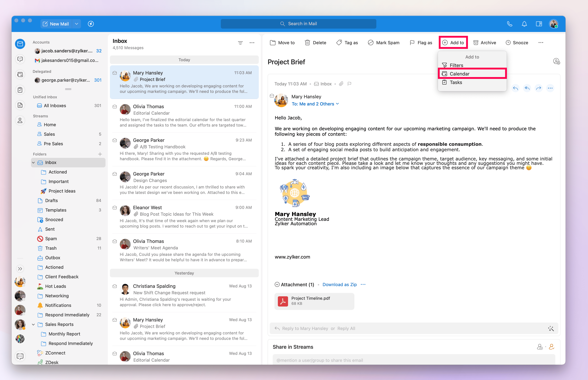Viewport: 588px width, 380px height.
Task: Click the Calendar icon in left sidebar
Action: coord(20,75)
